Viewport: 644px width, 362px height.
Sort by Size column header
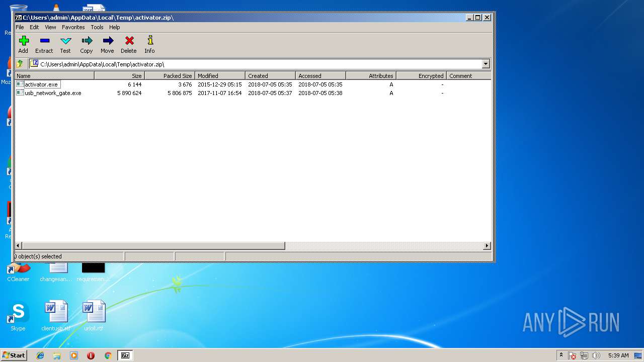point(120,76)
